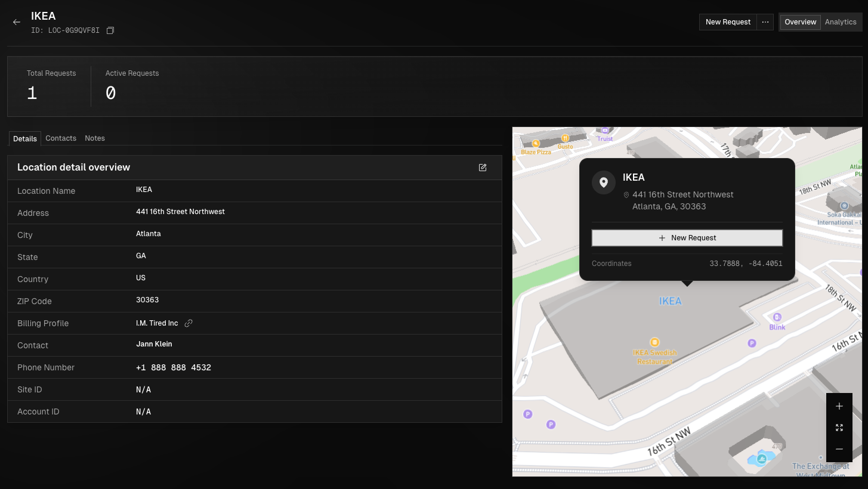Select the phone number +1 888 888 4532
Screen dimensions: 868x489
(174, 368)
